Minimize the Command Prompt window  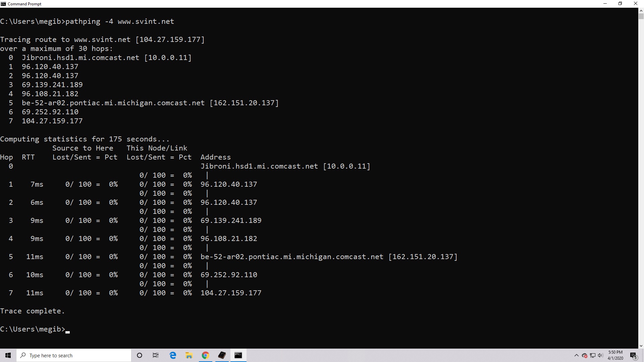(x=605, y=4)
